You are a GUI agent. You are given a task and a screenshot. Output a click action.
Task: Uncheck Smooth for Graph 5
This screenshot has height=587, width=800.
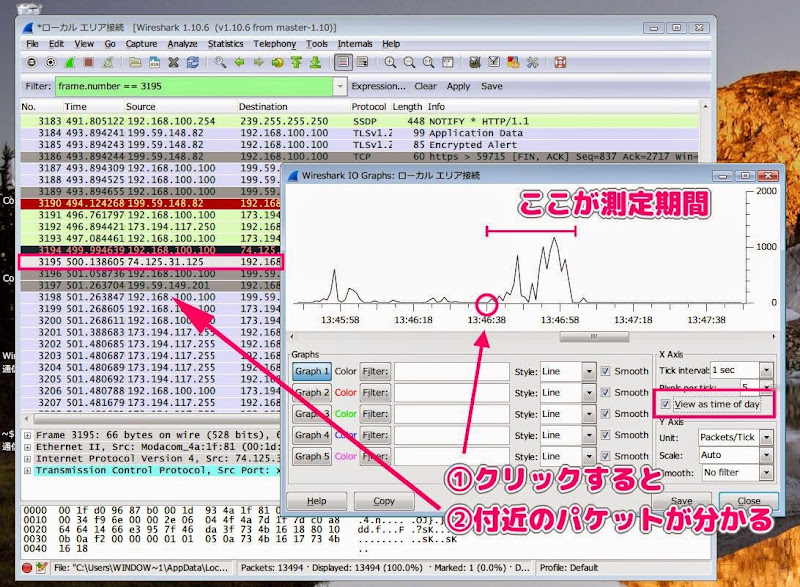(605, 456)
